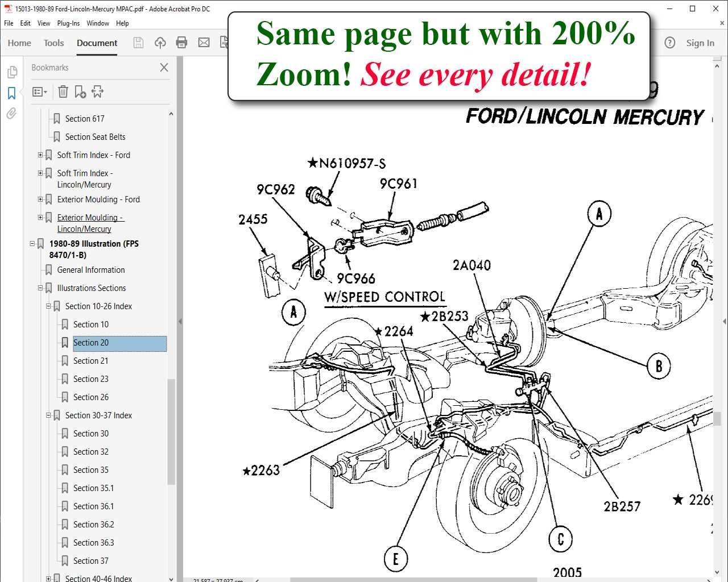This screenshot has height=582, width=728.
Task: Expand the Section 40-46 Index bookmark
Action: pyautogui.click(x=48, y=579)
